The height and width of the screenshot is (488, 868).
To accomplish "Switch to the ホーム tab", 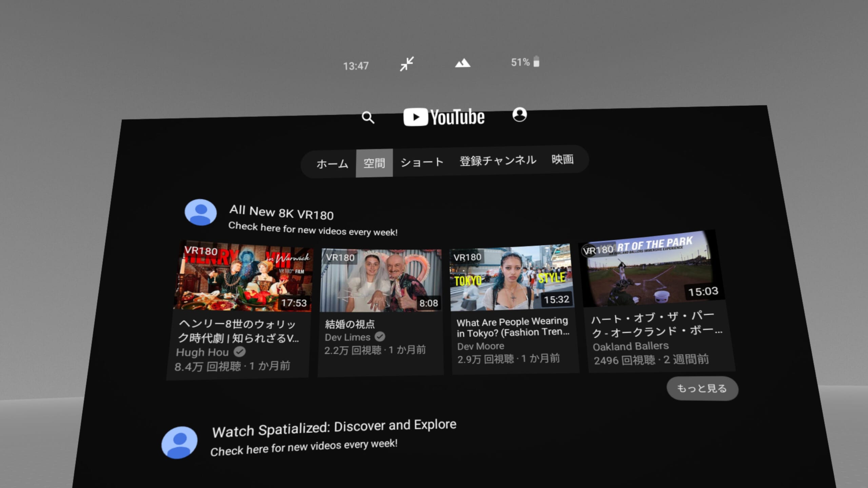I will [332, 163].
